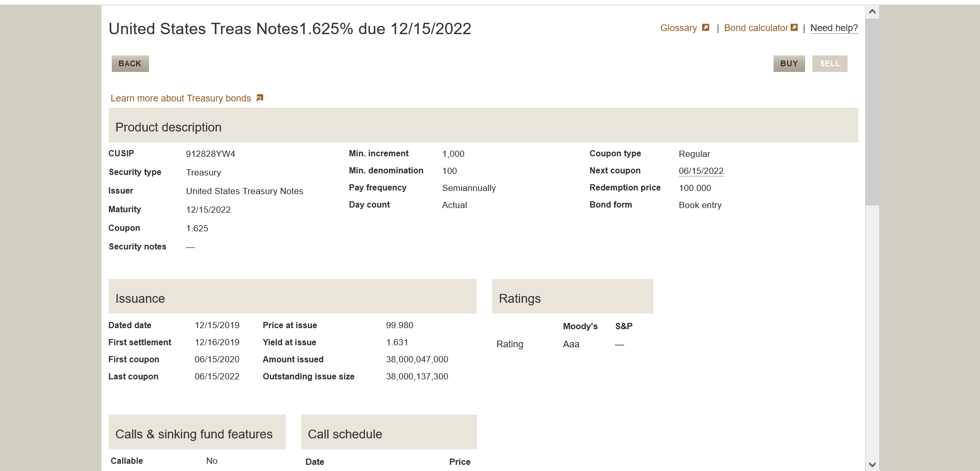
Task: Click the First settlement value 12/16/2019
Action: point(217,342)
